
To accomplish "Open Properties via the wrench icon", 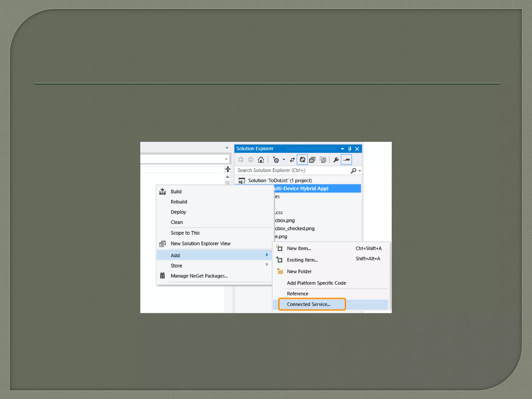I will [336, 160].
